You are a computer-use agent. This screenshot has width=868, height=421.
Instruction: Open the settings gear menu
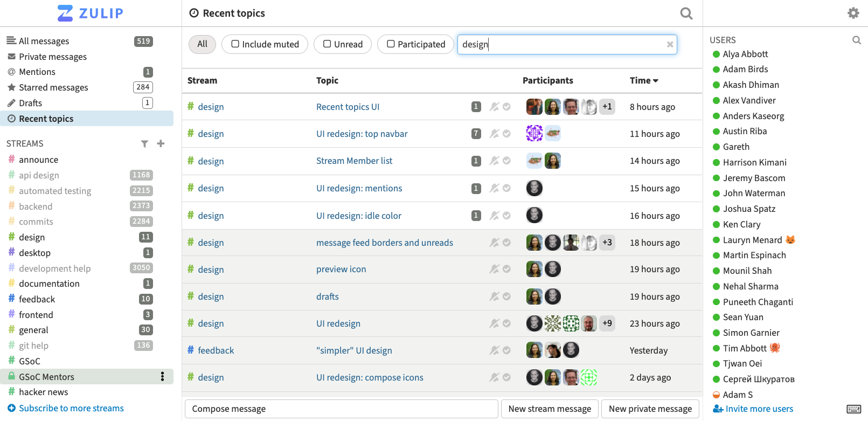click(853, 13)
